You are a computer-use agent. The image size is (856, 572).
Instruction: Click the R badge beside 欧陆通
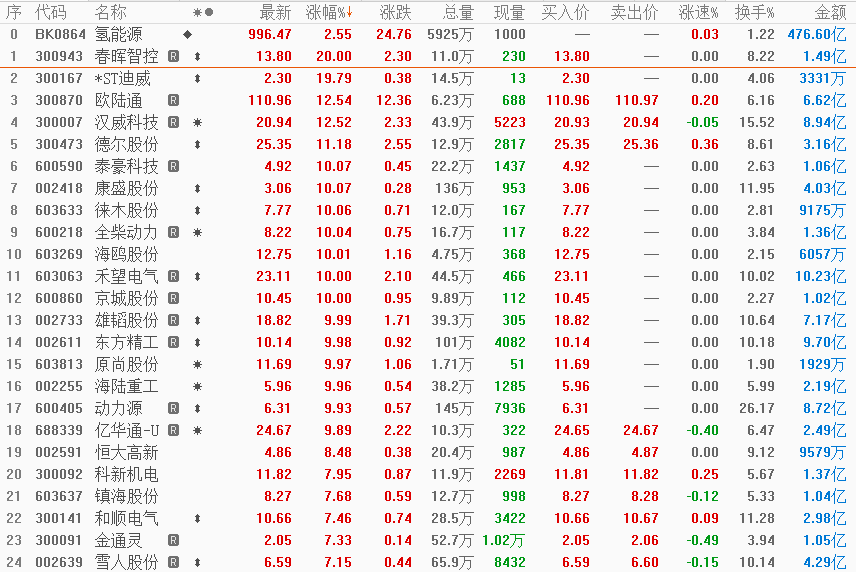(x=174, y=100)
